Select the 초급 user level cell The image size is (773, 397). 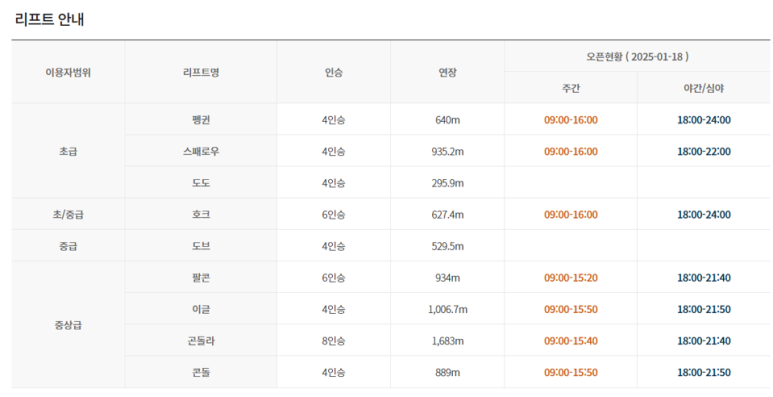pyautogui.click(x=68, y=151)
